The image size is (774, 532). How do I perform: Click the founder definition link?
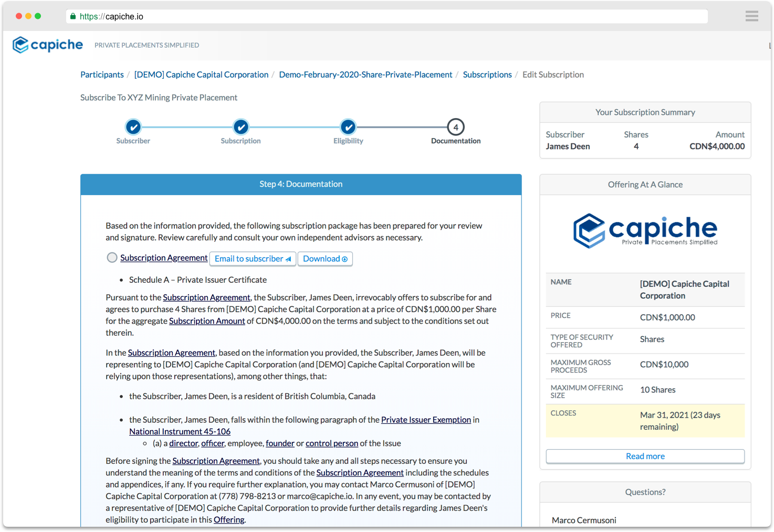(x=280, y=443)
